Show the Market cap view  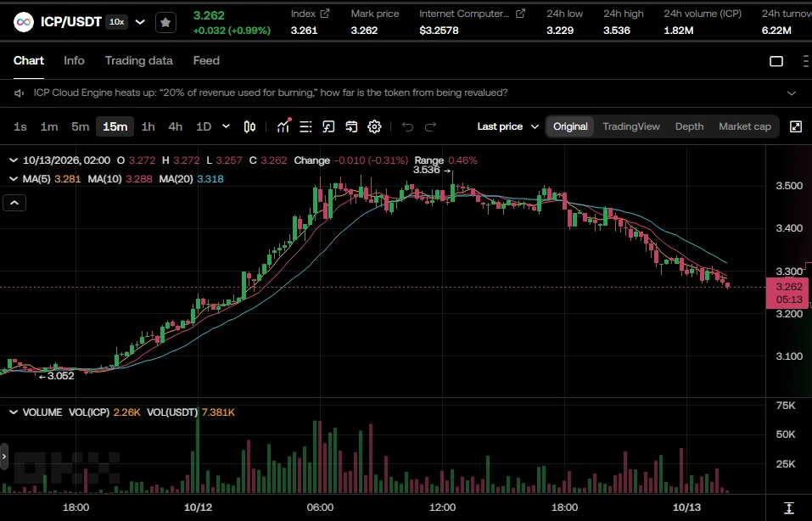pos(745,127)
